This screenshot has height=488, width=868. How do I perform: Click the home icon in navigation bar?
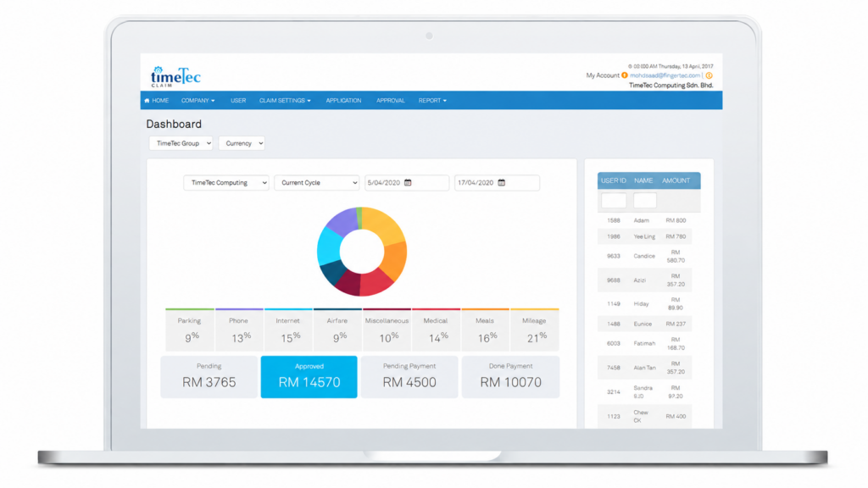point(147,101)
